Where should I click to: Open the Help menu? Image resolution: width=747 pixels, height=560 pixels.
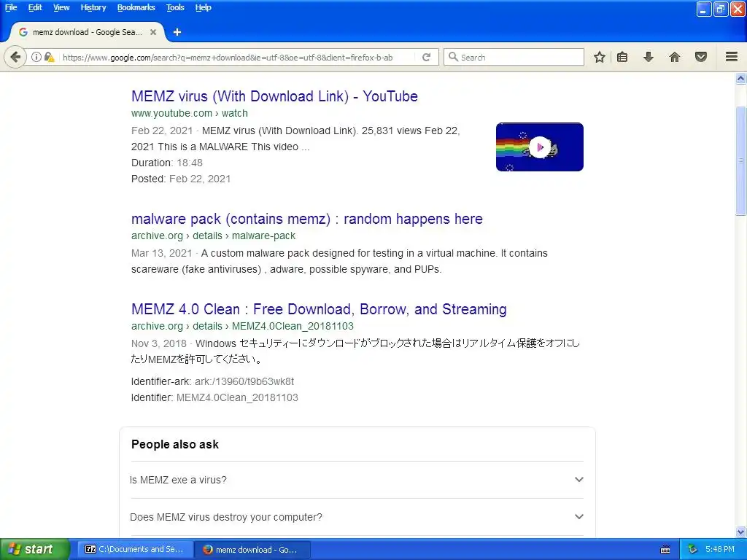pos(203,7)
